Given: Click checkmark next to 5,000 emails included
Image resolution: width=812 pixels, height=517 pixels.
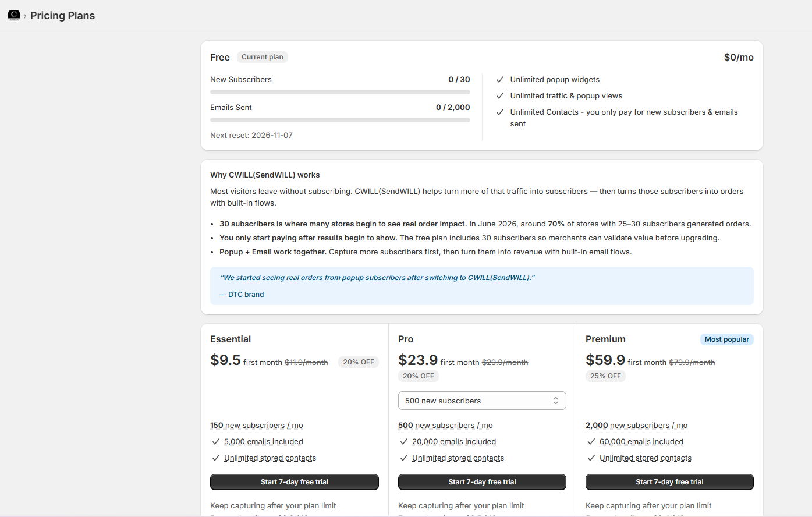Looking at the screenshot, I should point(216,442).
